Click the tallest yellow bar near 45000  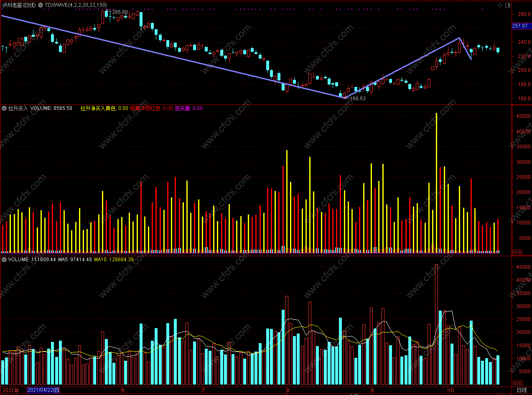436,182
